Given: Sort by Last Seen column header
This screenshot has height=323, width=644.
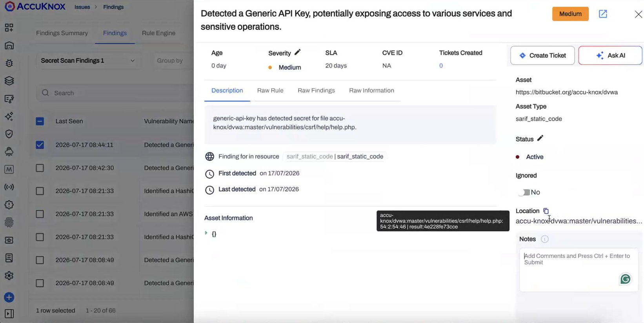Looking at the screenshot, I should 69,121.
